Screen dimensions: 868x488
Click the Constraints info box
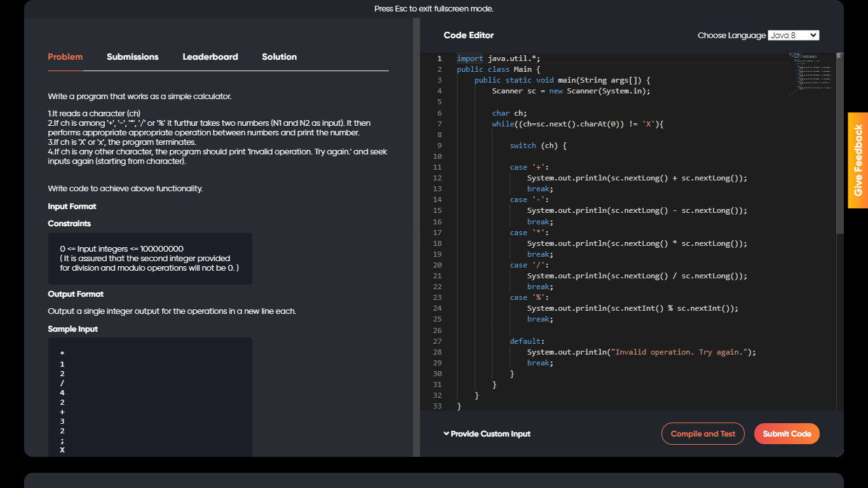[x=150, y=259]
